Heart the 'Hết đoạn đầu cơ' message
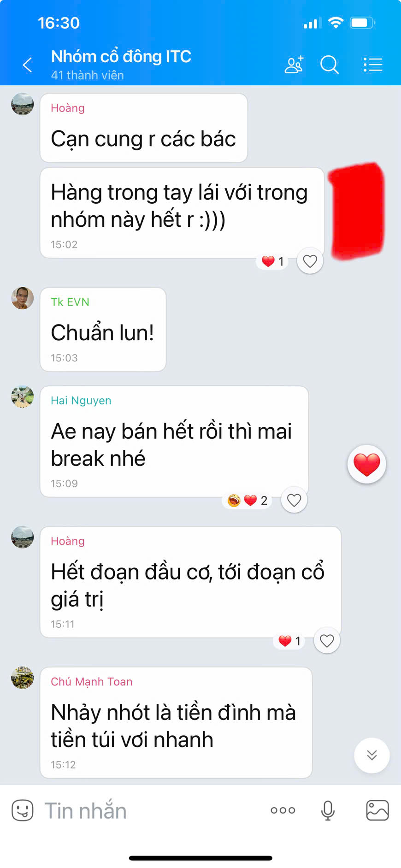Image resolution: width=401 pixels, height=868 pixels. pos(327,640)
